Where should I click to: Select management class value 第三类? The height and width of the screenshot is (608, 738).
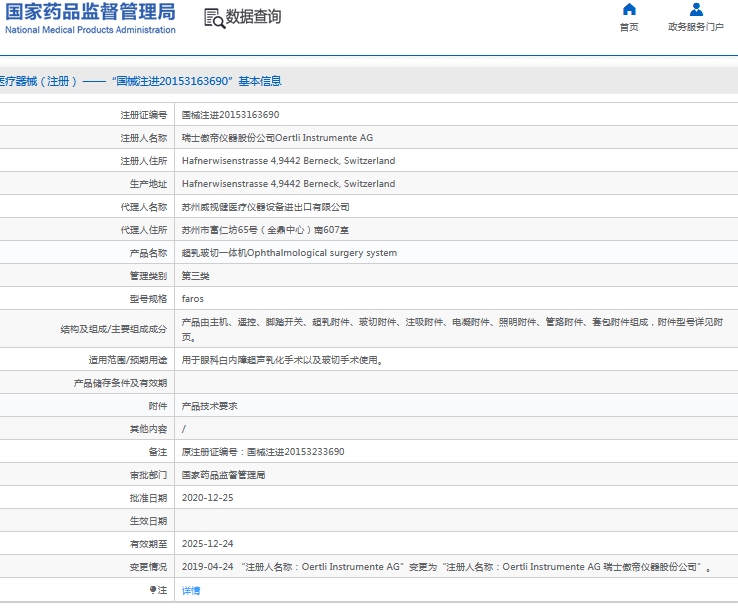tap(195, 276)
